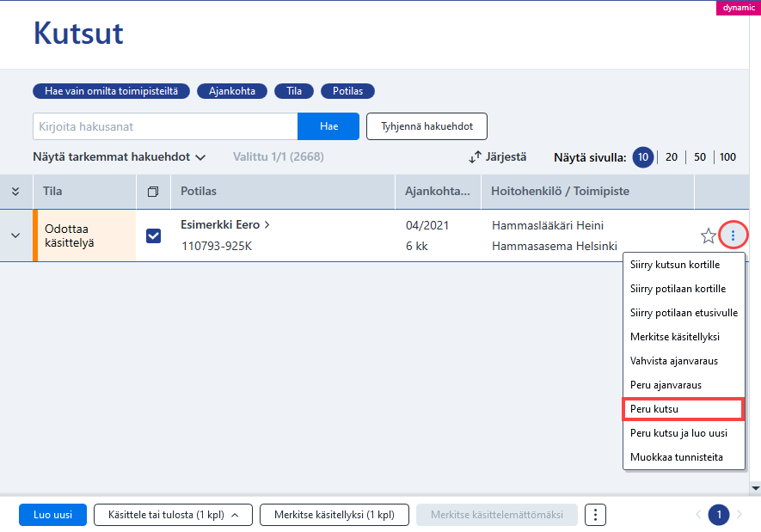The width and height of the screenshot is (761, 532).
Task: Click the Kirjoita hakusanat search field
Action: coord(165,126)
